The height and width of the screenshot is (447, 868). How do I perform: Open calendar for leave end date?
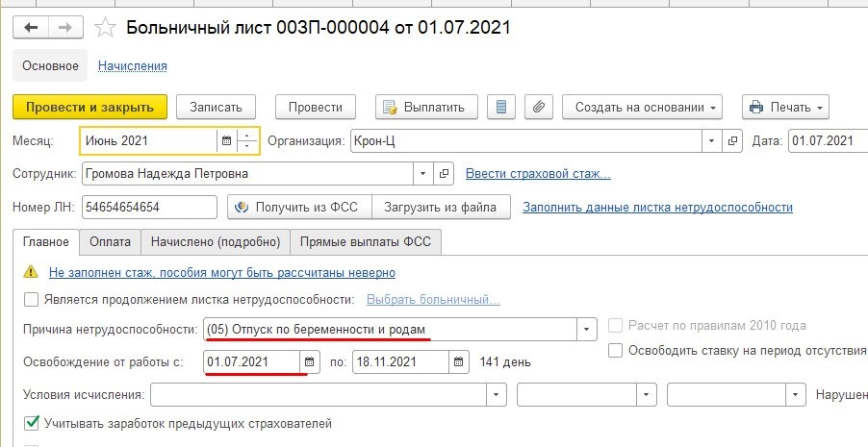459,362
